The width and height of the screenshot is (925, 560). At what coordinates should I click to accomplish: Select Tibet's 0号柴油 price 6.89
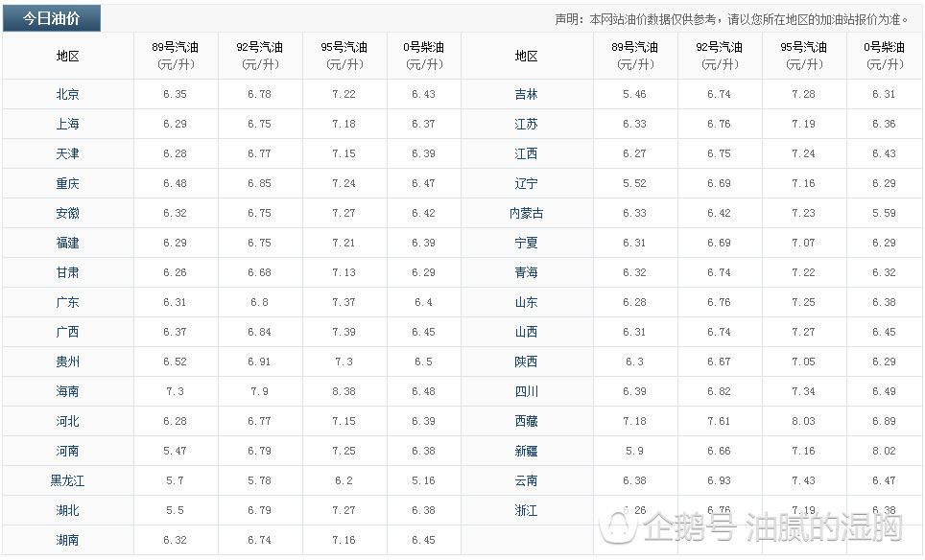pos(884,421)
